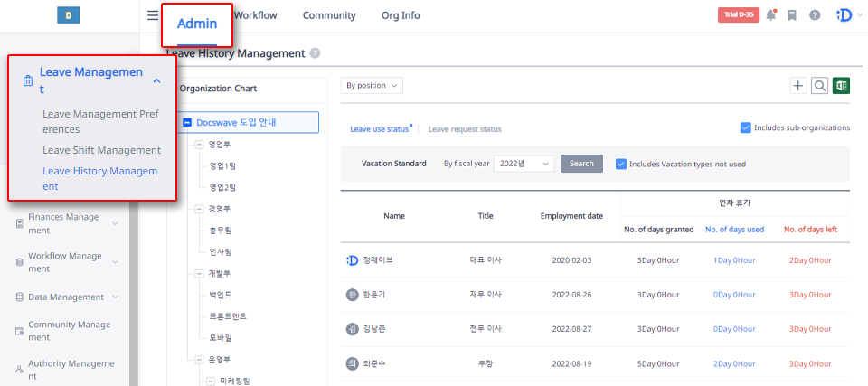Select 모바일 in organization chart
The width and height of the screenshot is (868, 386).
click(x=221, y=338)
